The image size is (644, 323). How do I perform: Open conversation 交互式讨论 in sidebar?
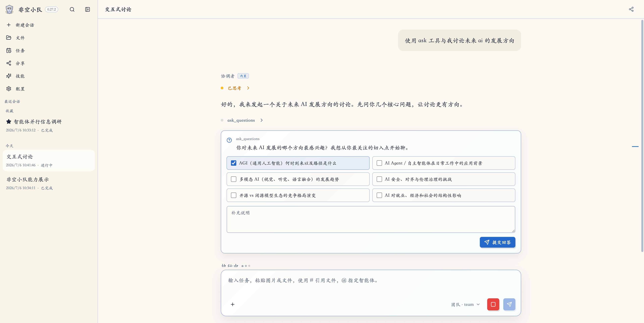[x=49, y=160]
